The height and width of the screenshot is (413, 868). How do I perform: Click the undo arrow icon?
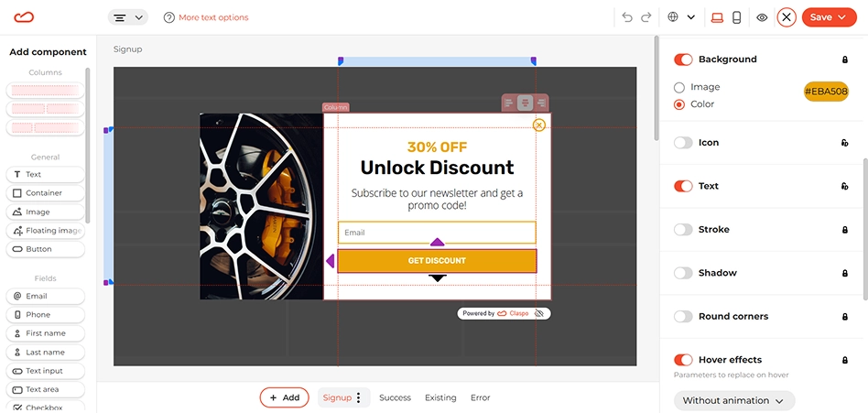click(x=627, y=17)
